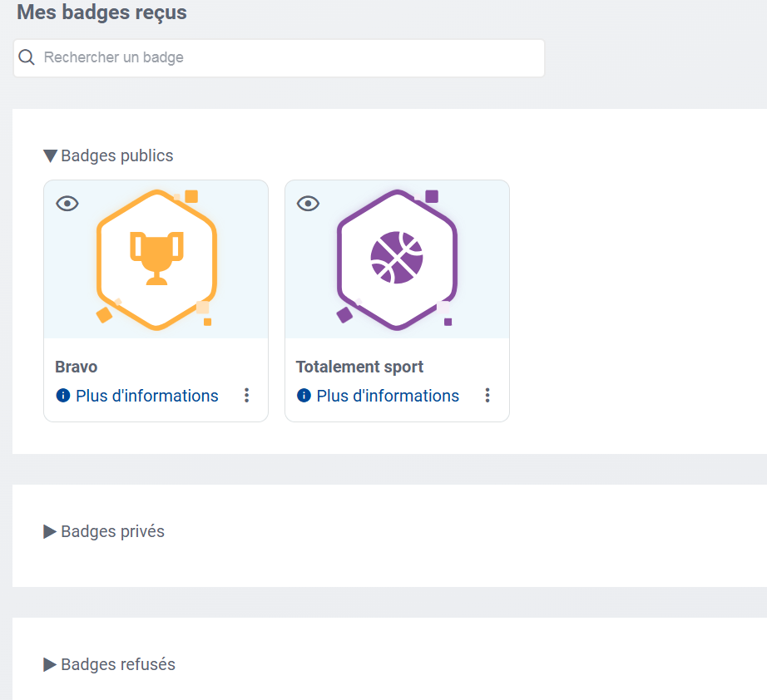Open Plus d'informations for the Bravo badge
767x700 pixels.
(x=146, y=396)
